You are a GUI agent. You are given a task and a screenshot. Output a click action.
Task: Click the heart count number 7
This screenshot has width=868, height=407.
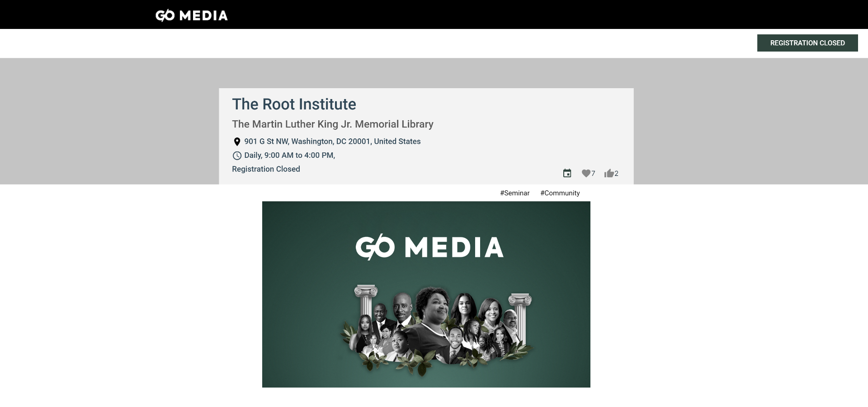click(593, 174)
